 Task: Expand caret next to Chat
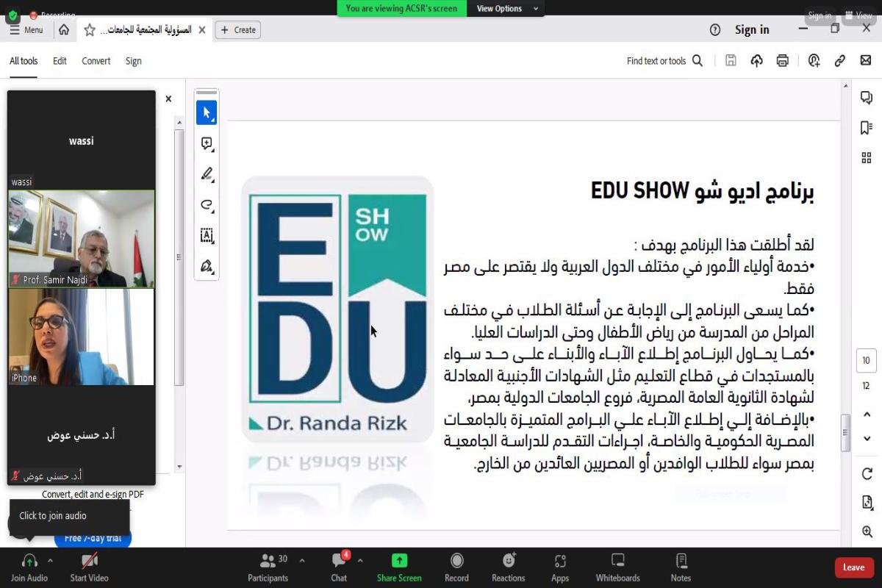pos(360,561)
